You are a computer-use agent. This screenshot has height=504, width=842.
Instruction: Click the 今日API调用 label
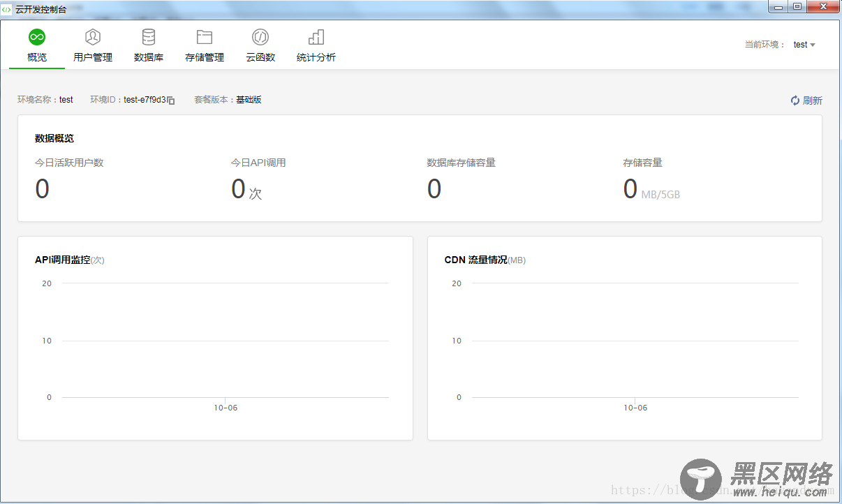[258, 163]
